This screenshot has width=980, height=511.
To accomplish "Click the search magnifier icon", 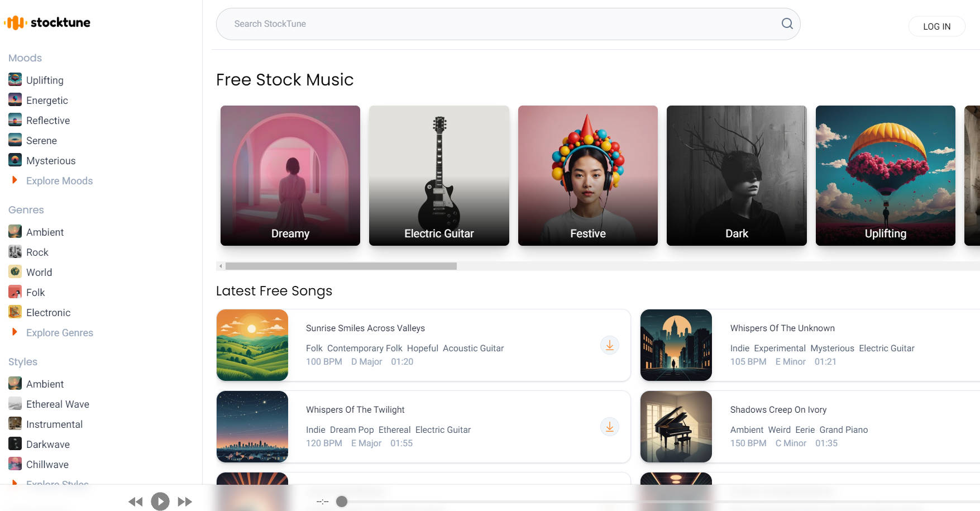I will click(787, 23).
